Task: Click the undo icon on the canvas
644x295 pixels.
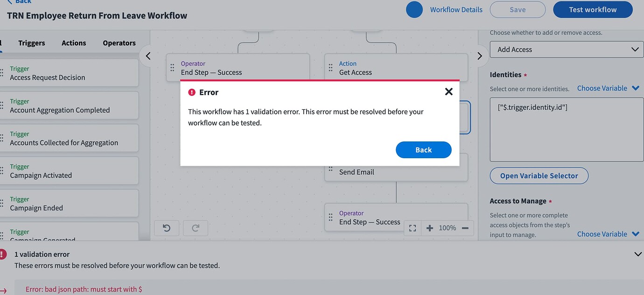Action: pos(167,228)
